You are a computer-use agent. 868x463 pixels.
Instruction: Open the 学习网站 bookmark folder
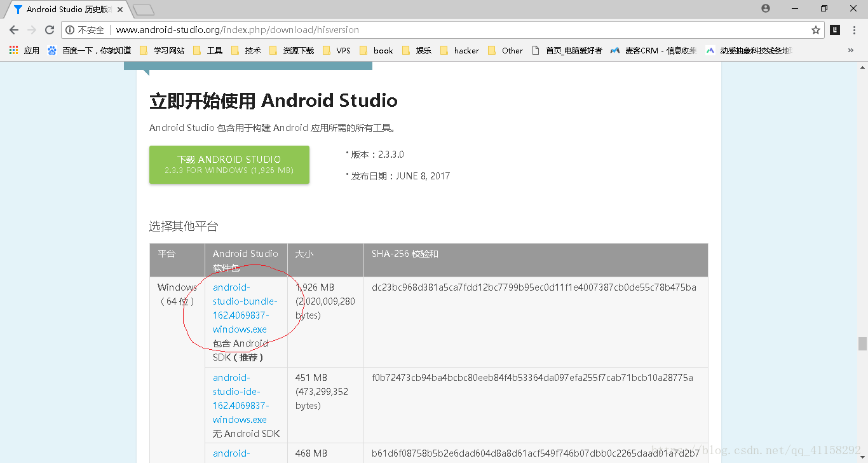(x=161, y=50)
